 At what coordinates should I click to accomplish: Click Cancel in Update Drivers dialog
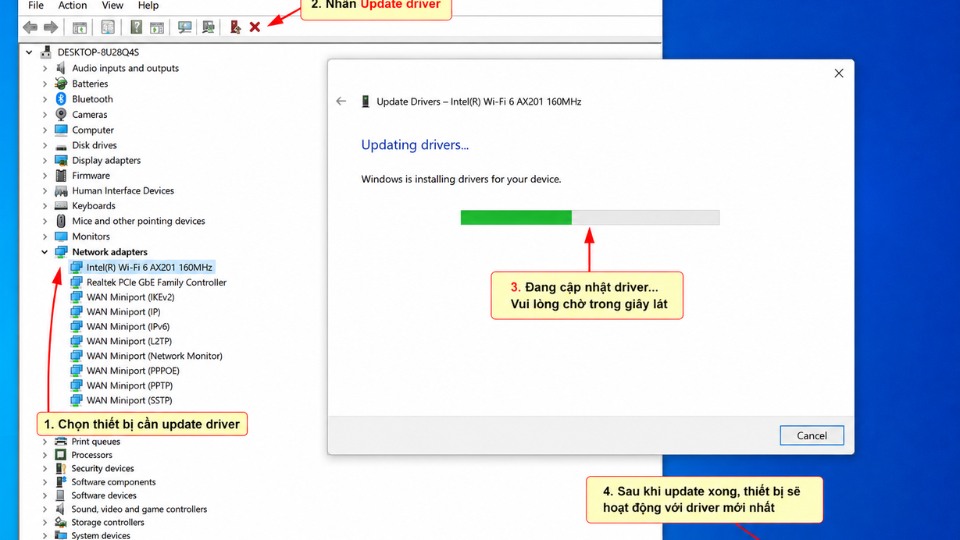[x=811, y=435]
